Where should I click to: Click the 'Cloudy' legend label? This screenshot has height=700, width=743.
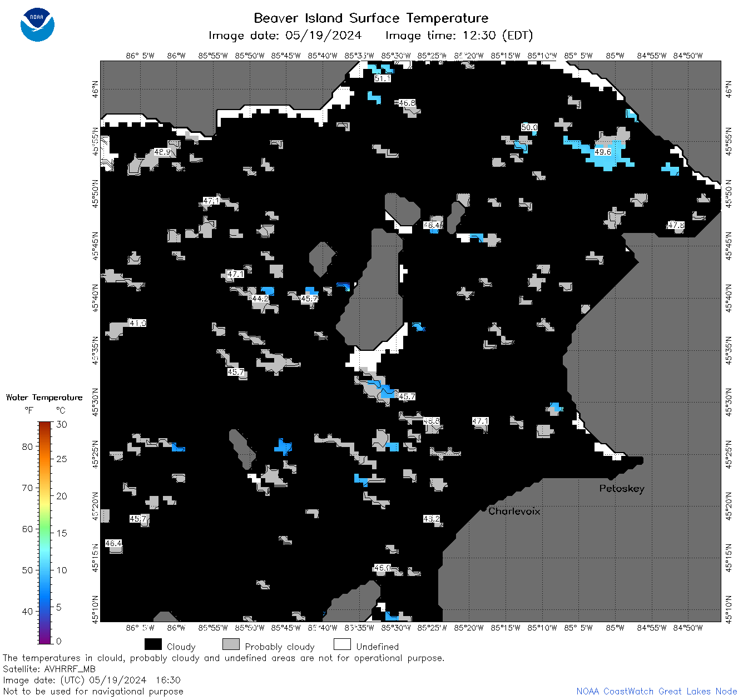pyautogui.click(x=181, y=647)
